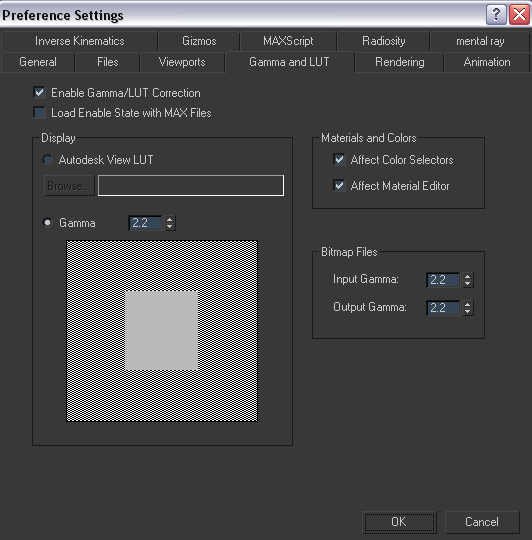532x540 pixels.
Task: Open the Rendering tab
Action: [399, 62]
